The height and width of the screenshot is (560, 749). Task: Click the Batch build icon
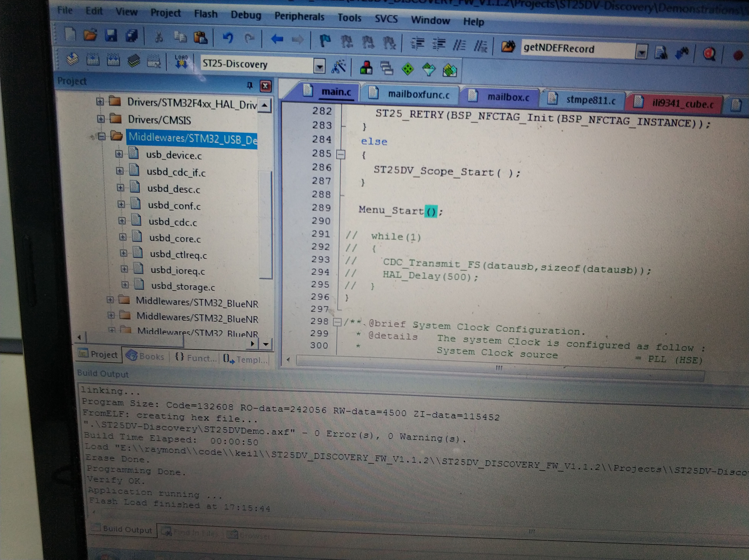134,61
